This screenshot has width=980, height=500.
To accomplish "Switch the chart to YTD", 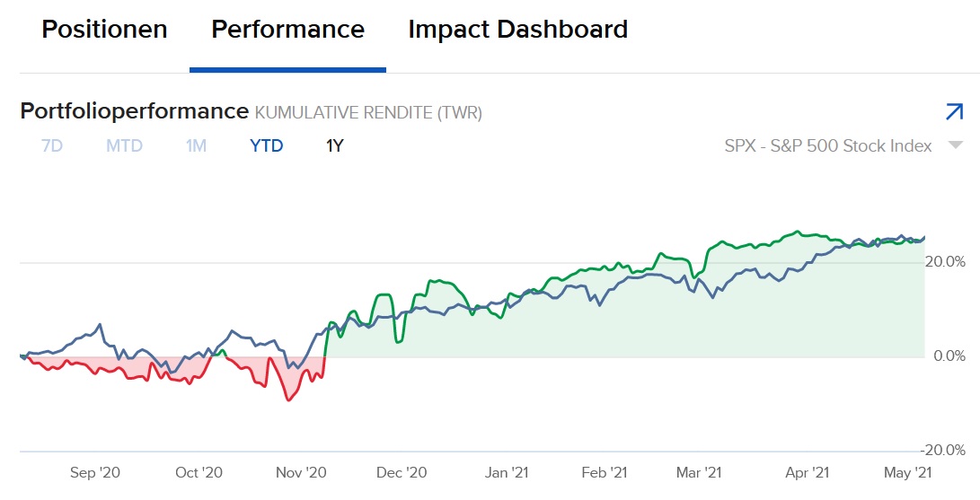I will 266,145.
